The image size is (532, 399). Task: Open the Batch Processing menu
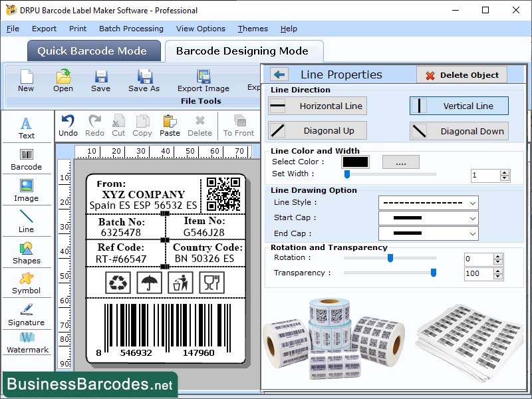(x=131, y=29)
